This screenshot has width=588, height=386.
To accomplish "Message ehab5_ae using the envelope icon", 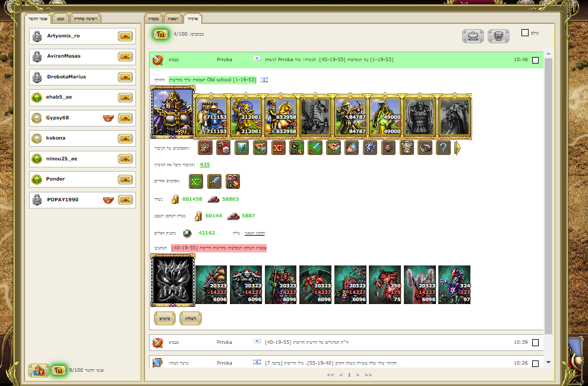I will pyautogui.click(x=125, y=97).
